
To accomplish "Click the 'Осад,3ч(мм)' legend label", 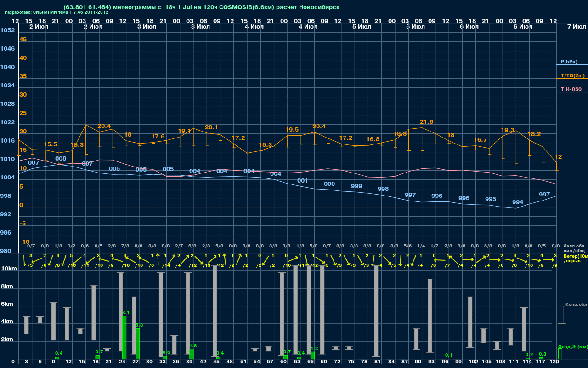I will (573, 346).
